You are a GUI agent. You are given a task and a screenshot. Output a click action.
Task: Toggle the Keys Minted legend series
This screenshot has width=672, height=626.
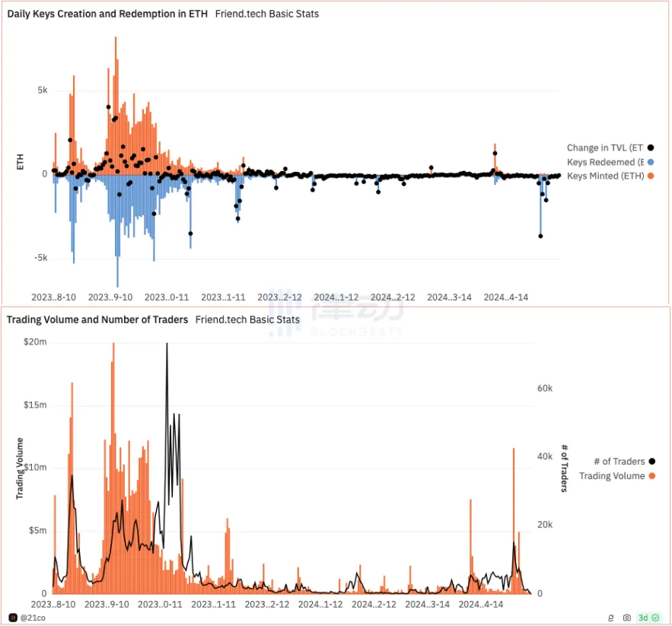tap(605, 176)
